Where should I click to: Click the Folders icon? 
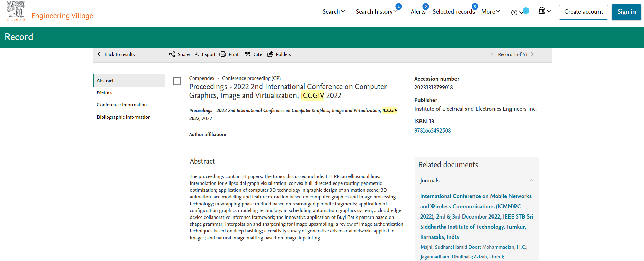click(270, 54)
